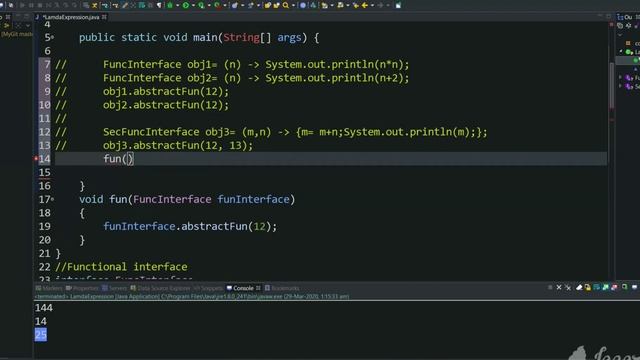
Task: Click console output line 14
Action: tap(41, 321)
